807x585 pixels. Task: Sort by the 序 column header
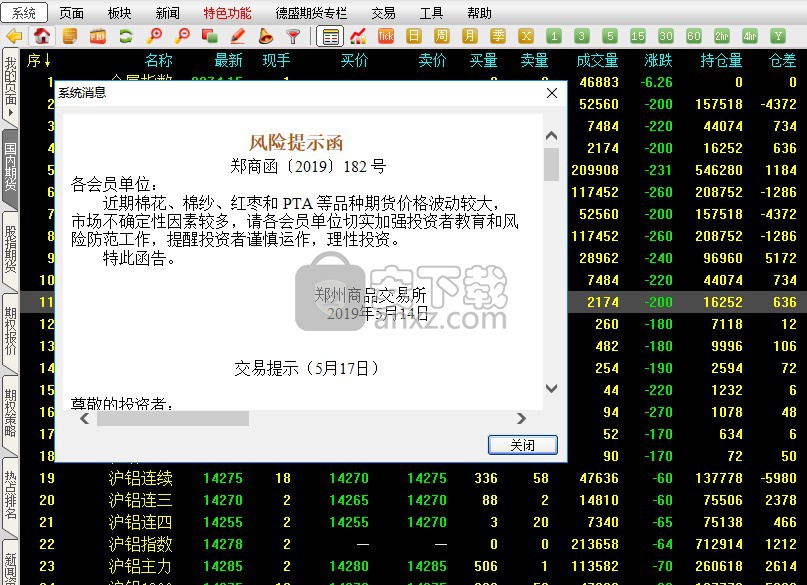click(x=39, y=61)
